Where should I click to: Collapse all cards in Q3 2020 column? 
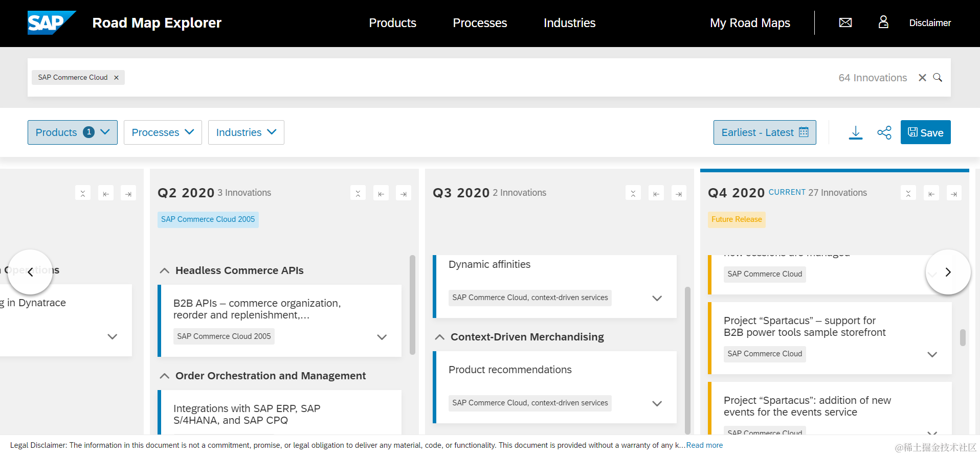tap(633, 193)
